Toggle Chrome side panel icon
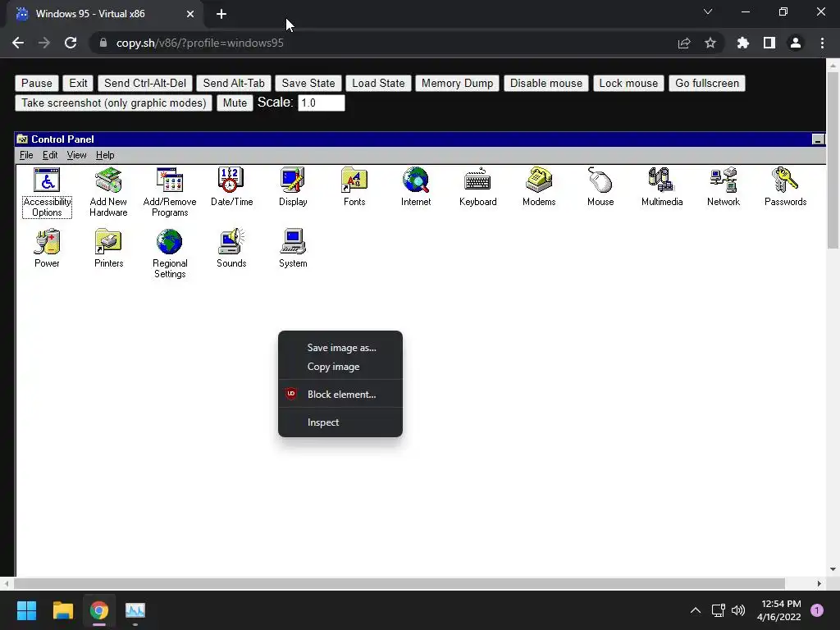 click(769, 43)
